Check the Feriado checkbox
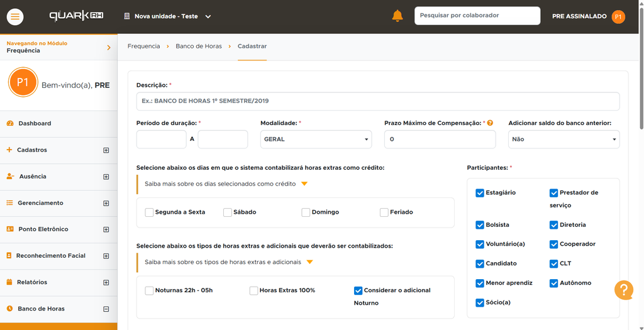The height and width of the screenshot is (330, 644). [x=384, y=212]
